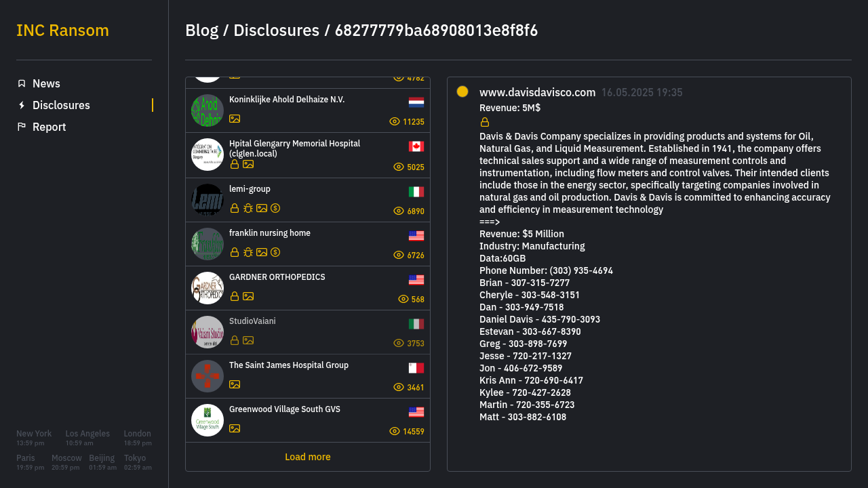Open the Koninklijke Ahold Delhaize N.V. entry
The width and height of the screenshot is (868, 488).
pyautogui.click(x=308, y=110)
